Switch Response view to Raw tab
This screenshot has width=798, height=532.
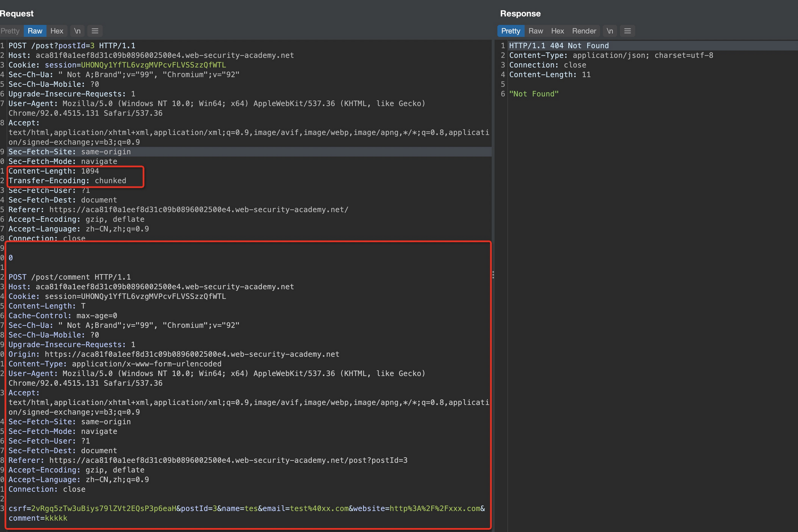point(536,31)
